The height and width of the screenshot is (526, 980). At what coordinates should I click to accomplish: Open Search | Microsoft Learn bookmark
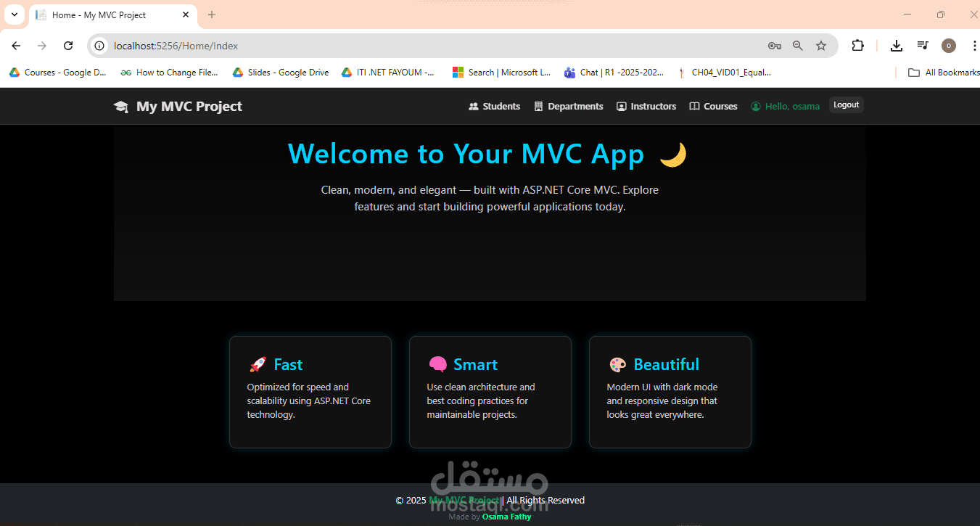(501, 73)
